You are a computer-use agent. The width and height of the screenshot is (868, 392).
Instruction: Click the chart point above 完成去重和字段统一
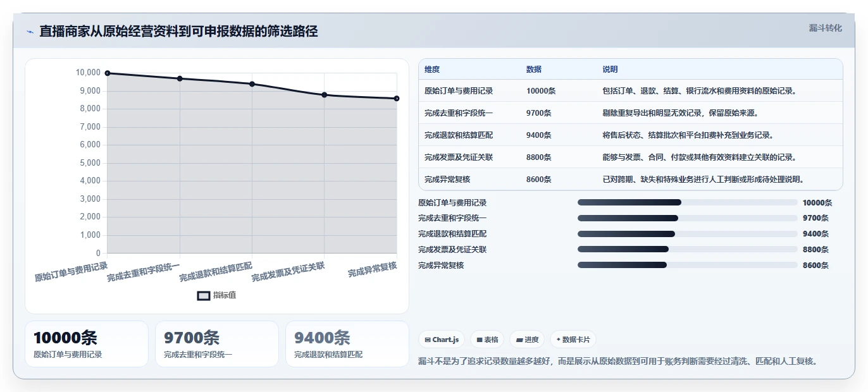[x=180, y=78]
